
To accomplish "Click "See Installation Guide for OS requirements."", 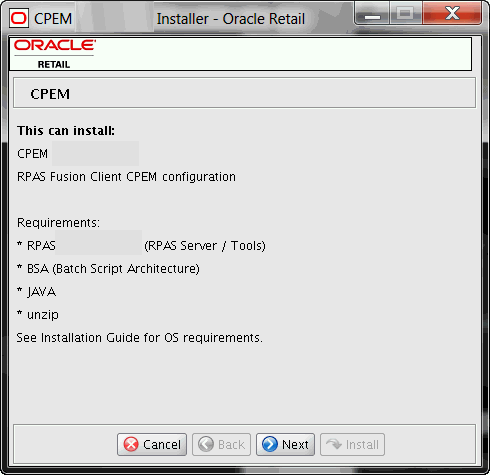I will (140, 338).
